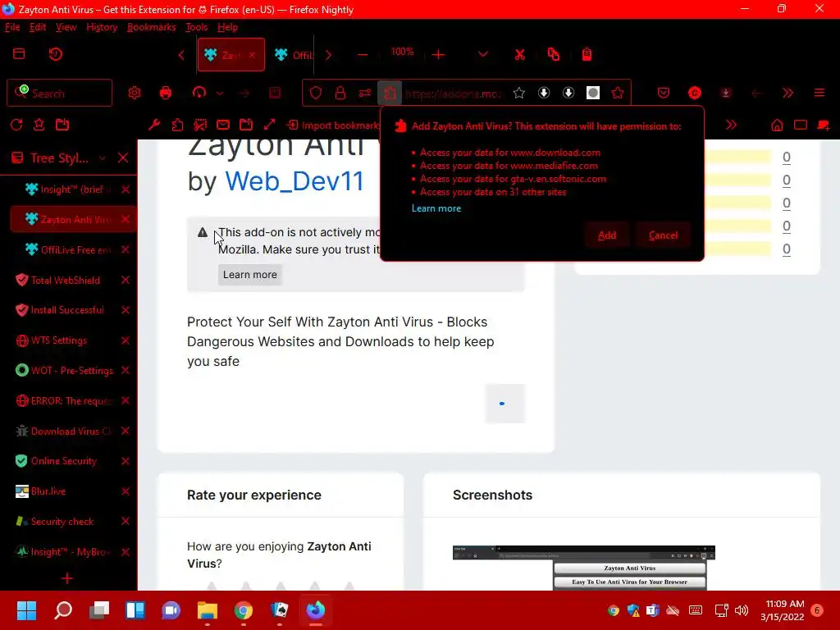840x630 pixels.
Task: Click the address bar URL text
Action: click(x=453, y=94)
